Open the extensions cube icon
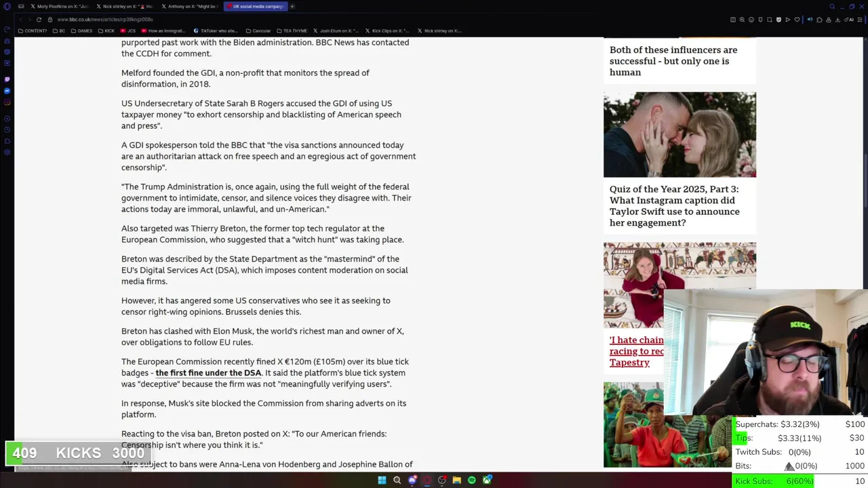 click(819, 20)
